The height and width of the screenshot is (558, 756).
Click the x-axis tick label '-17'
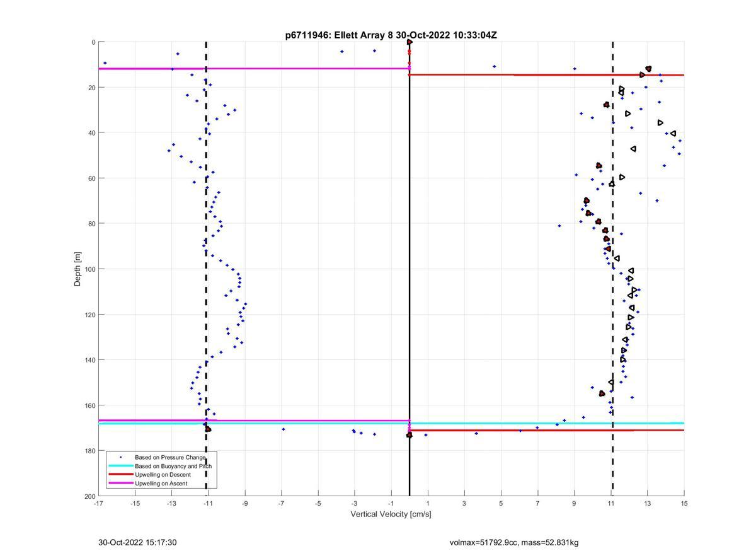pos(98,504)
